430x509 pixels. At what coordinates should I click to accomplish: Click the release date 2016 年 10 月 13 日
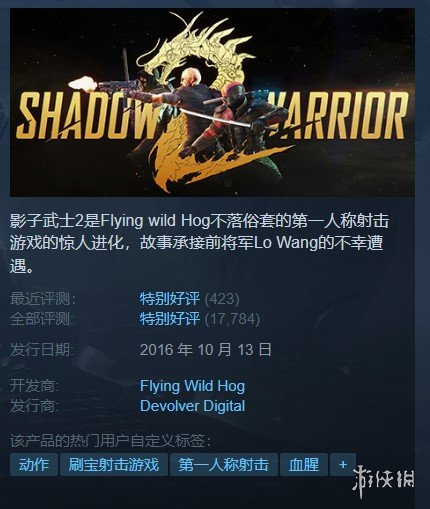[206, 350]
